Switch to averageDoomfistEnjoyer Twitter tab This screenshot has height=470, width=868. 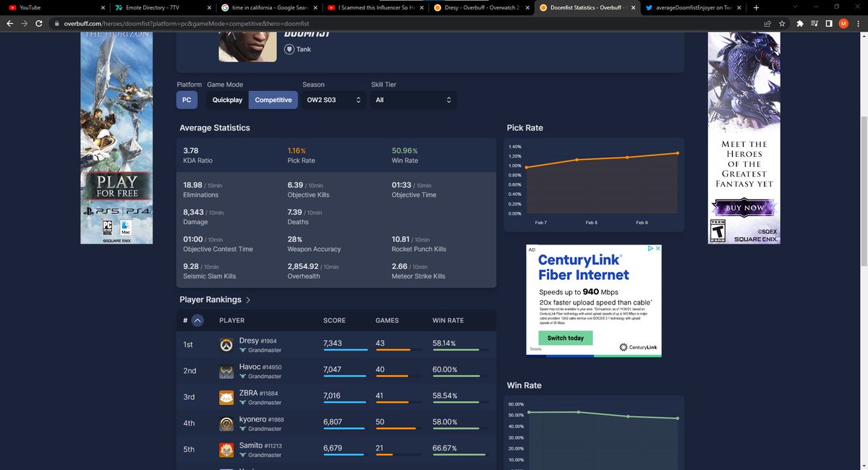(694, 7)
